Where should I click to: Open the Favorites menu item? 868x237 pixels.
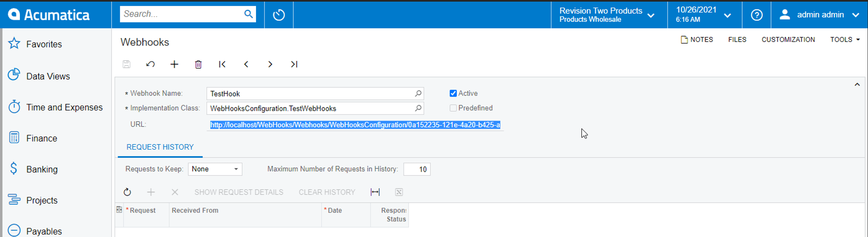coord(44,44)
